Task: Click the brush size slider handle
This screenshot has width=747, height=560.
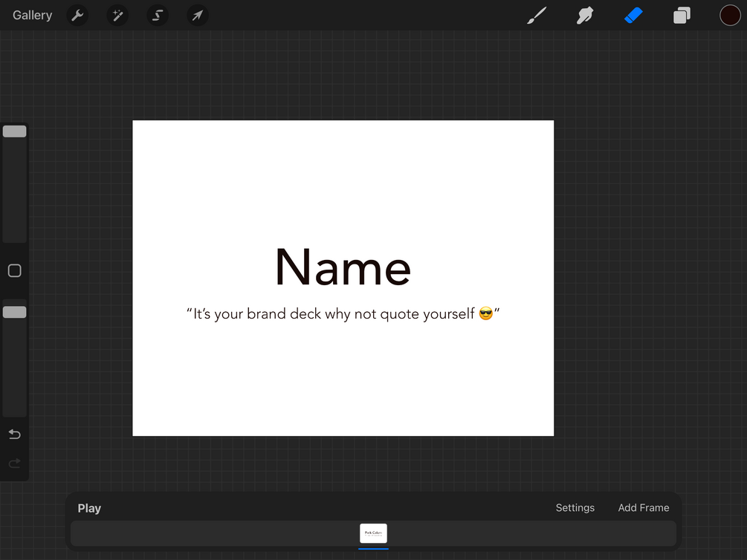Action: [14, 131]
